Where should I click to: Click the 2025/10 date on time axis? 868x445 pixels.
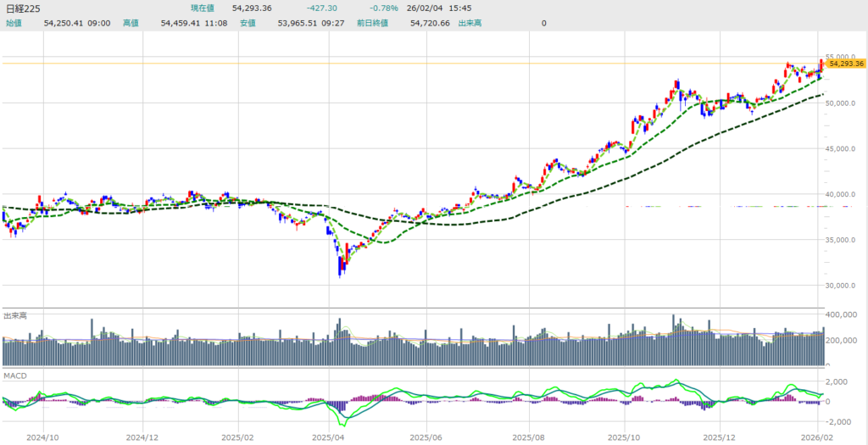click(625, 437)
